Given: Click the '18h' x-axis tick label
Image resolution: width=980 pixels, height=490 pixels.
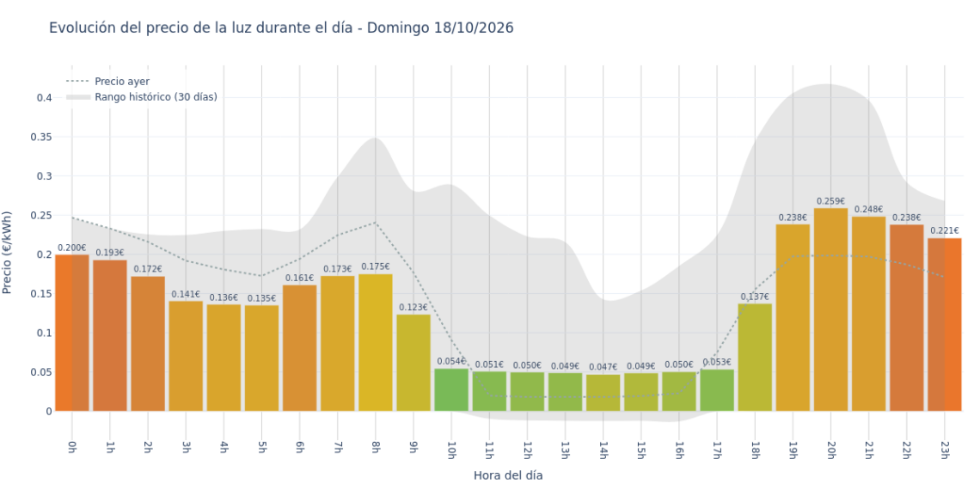Looking at the screenshot, I should (x=755, y=450).
